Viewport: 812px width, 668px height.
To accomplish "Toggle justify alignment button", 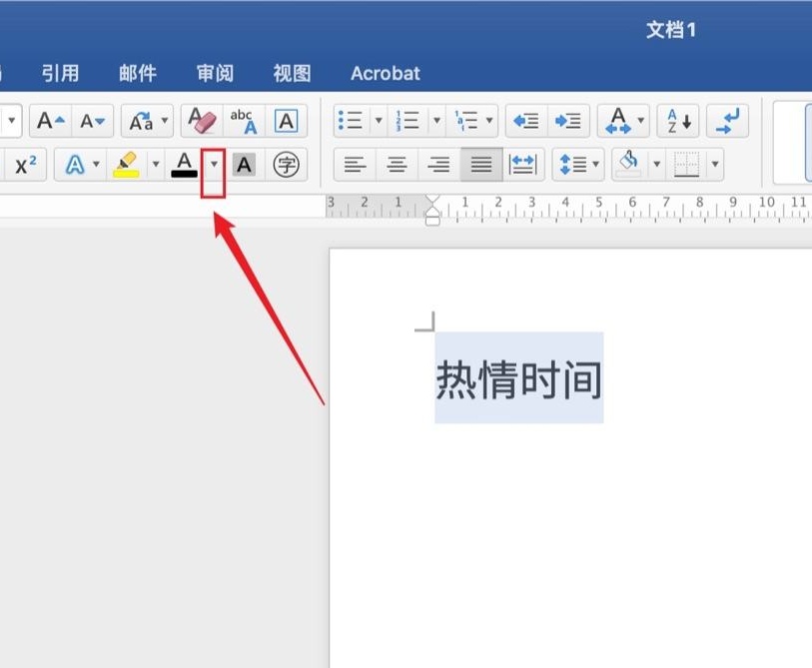I will 481,165.
